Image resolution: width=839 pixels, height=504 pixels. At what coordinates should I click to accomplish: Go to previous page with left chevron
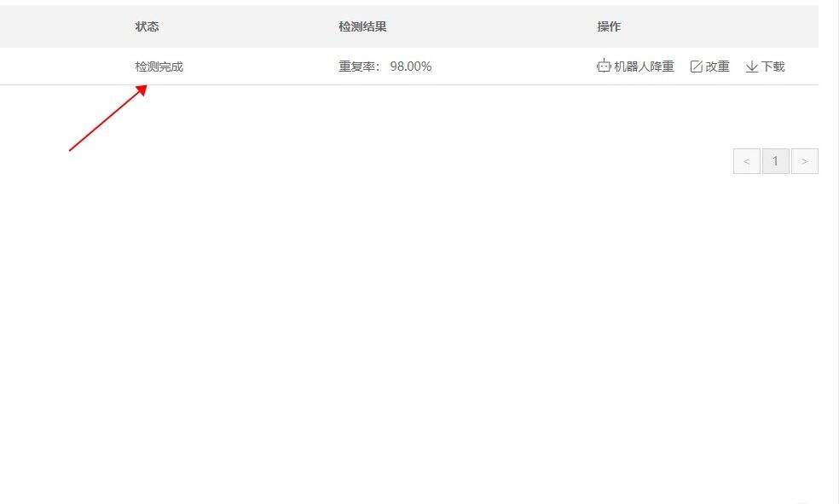(x=746, y=161)
